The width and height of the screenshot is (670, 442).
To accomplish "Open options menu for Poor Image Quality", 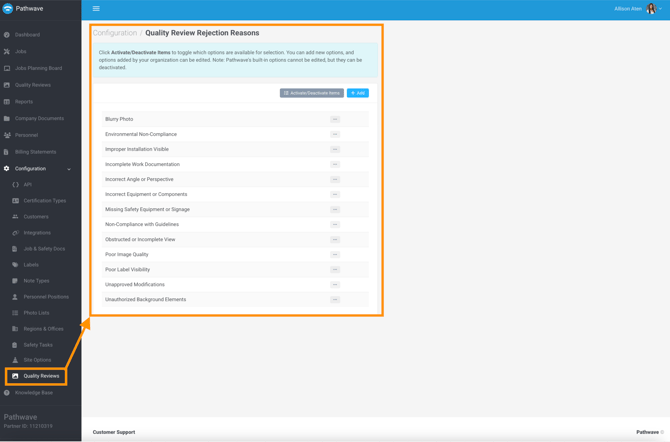I will 335,254.
